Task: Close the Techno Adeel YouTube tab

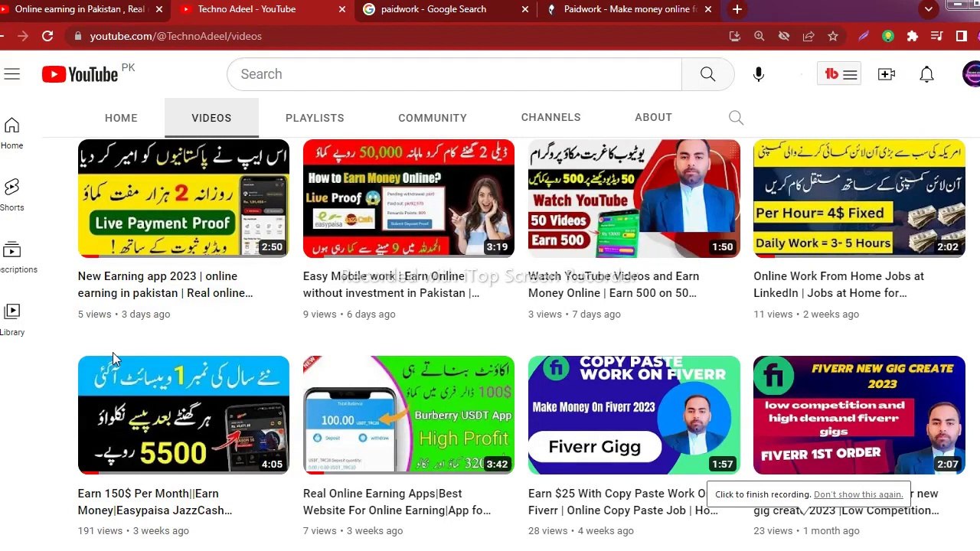Action: pos(342,9)
